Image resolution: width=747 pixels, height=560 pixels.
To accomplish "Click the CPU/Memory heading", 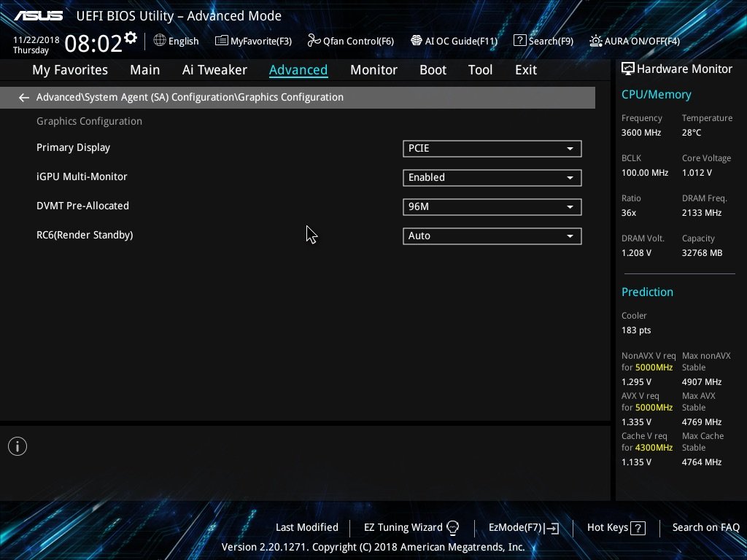I will pyautogui.click(x=656, y=95).
